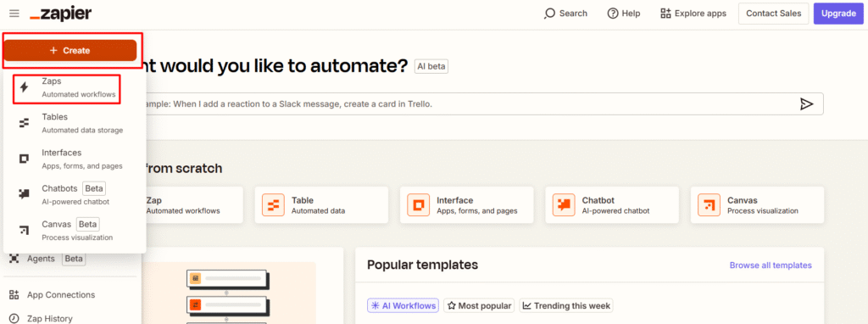This screenshot has height=324, width=868.
Task: Open the Table start-from-scratch card
Action: pos(321,205)
